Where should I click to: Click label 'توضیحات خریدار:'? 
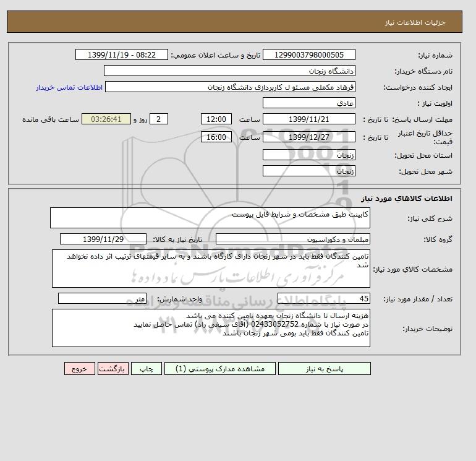pos(427,329)
